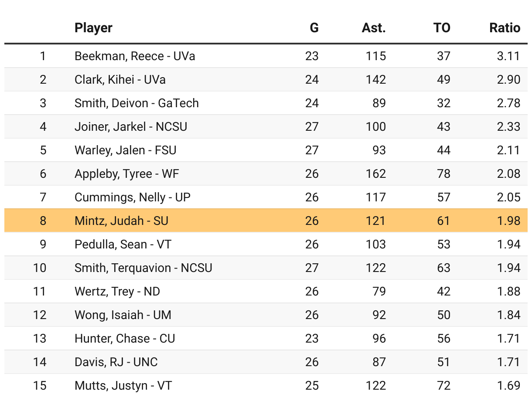
Task: Click Warley, Jalen - FSU player
Action: [x=126, y=150]
